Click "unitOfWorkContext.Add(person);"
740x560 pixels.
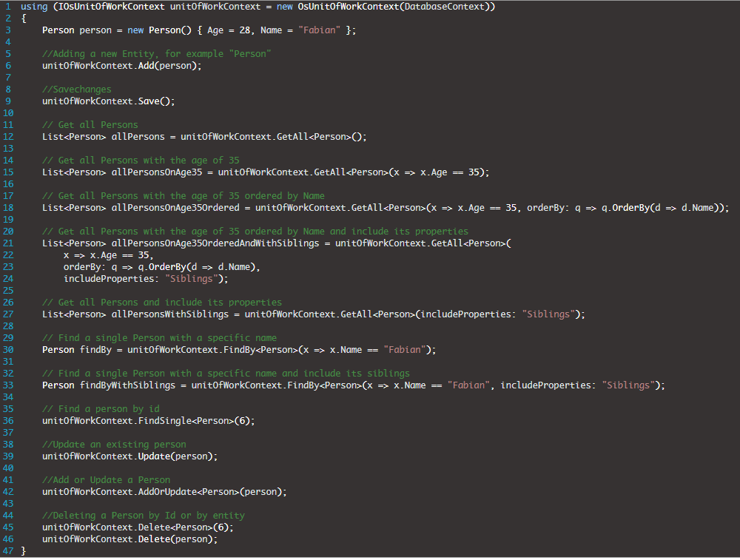[122, 66]
